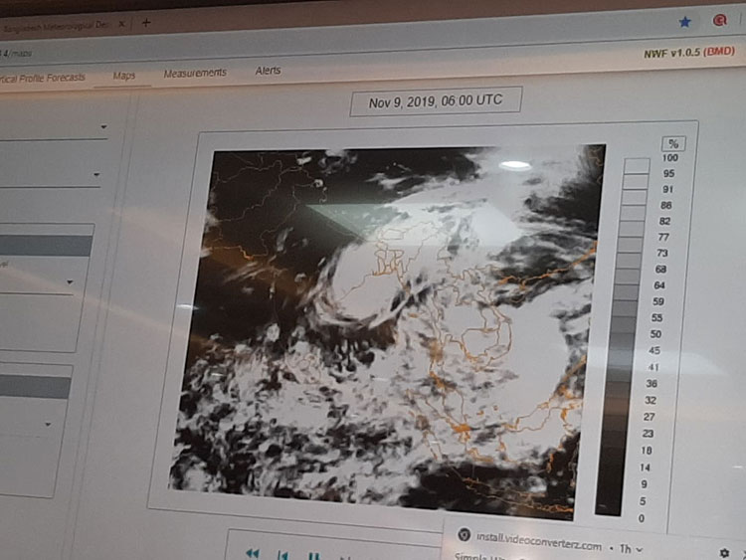
Task: Open the Measurements tab
Action: click(x=195, y=73)
